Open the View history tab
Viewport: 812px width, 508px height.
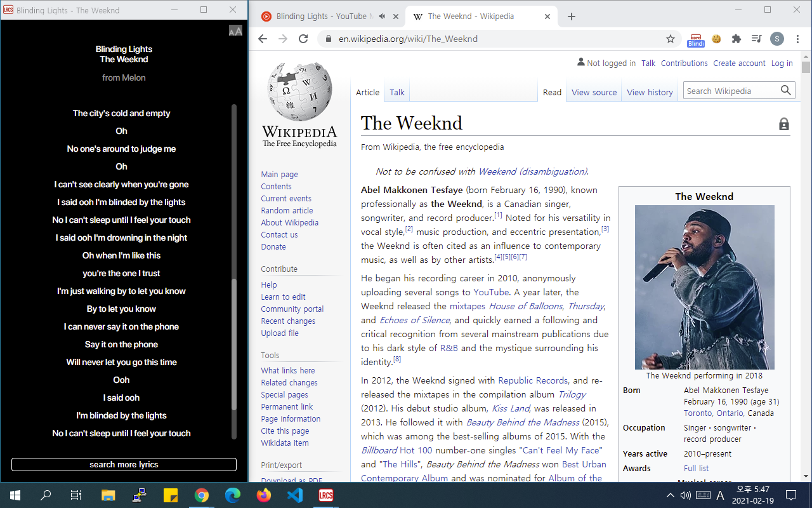point(650,92)
